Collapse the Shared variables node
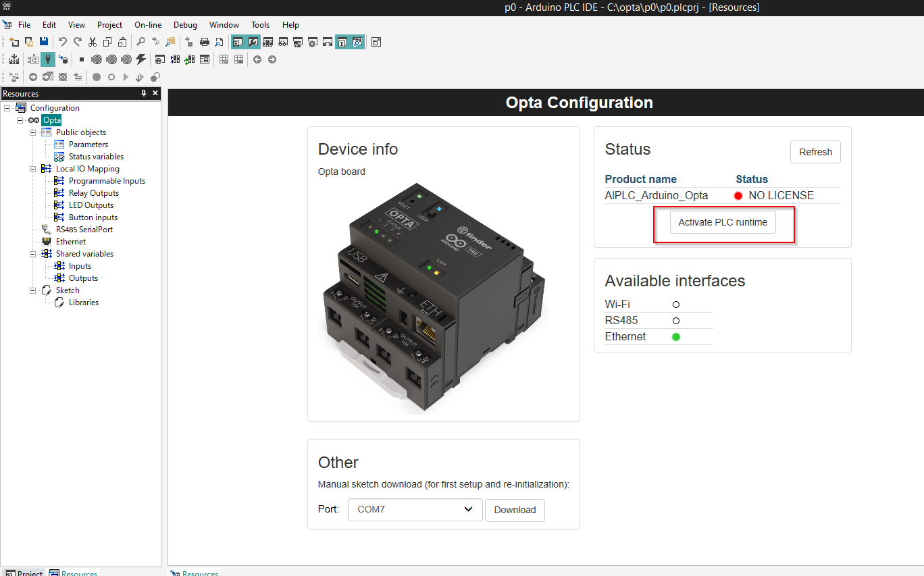This screenshot has height=576, width=924. pyautogui.click(x=33, y=254)
